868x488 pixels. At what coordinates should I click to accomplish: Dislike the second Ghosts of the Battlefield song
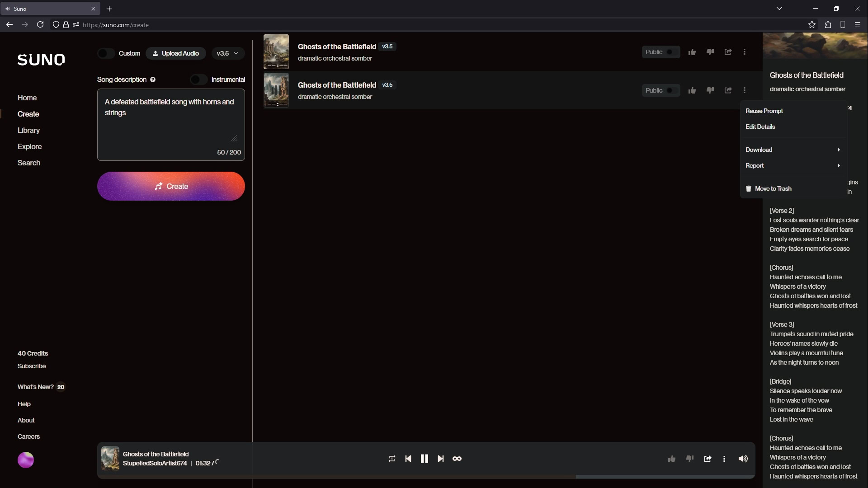710,90
